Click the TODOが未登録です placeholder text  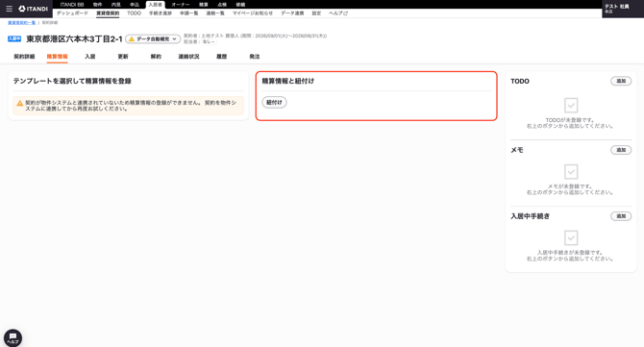(570, 120)
